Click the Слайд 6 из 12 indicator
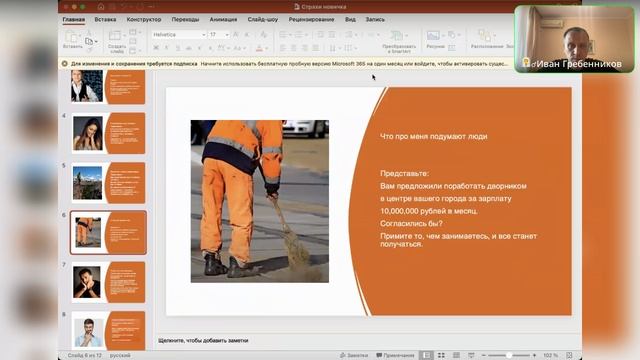Screen dimensions: 640x360 [84, 356]
